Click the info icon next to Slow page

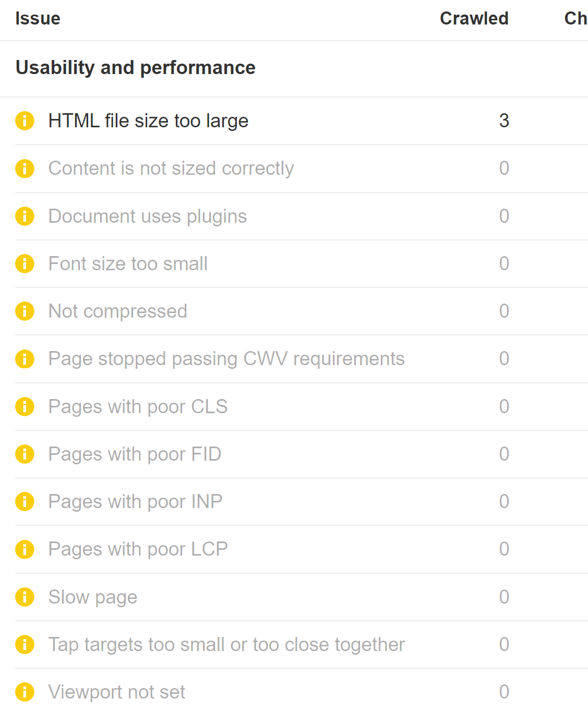coord(25,597)
